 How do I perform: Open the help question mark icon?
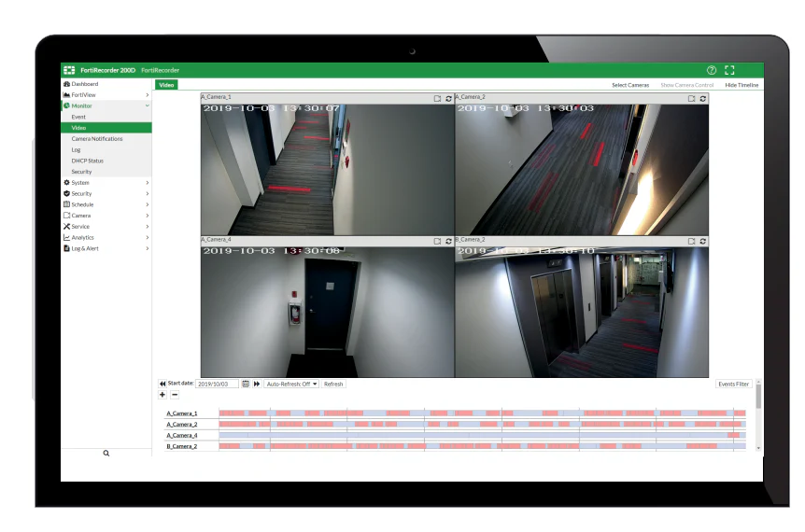click(x=711, y=70)
